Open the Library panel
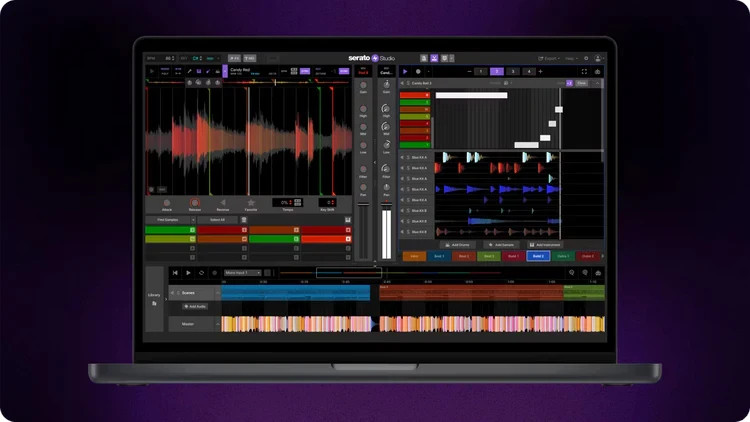 click(154, 299)
